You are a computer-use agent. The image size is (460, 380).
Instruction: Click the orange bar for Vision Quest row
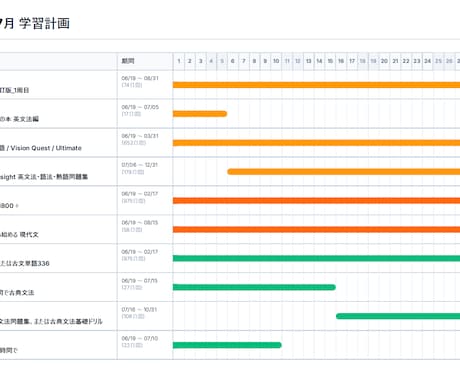coord(316,143)
